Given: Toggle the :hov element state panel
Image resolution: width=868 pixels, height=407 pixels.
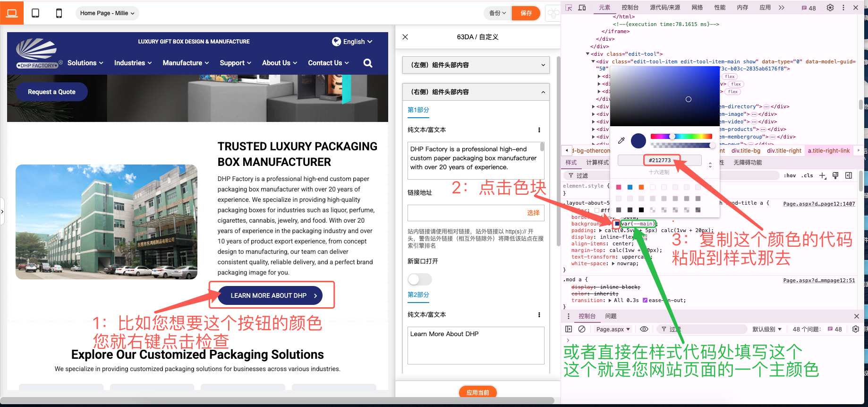Looking at the screenshot, I should point(790,175).
